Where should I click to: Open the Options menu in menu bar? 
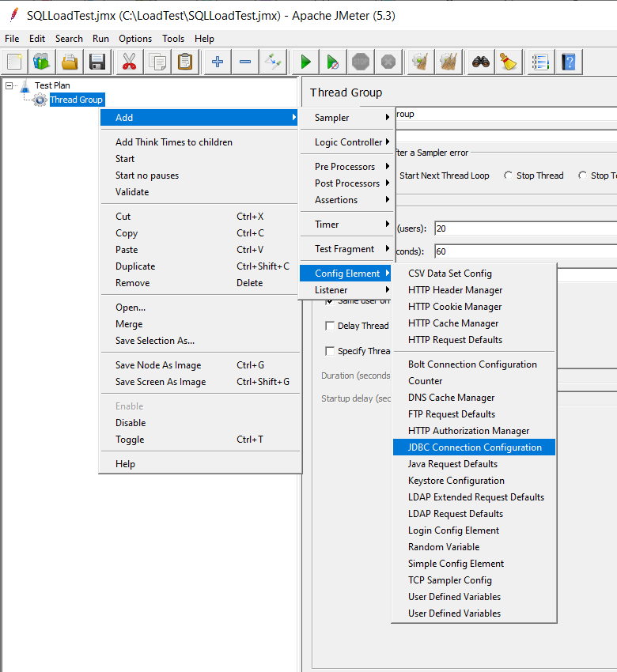tap(135, 38)
